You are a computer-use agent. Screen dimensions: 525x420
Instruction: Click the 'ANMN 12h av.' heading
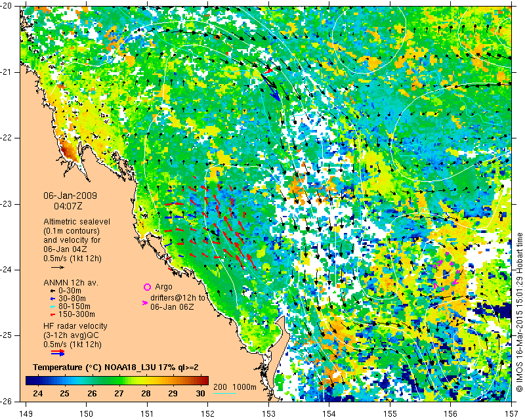pyautogui.click(x=71, y=283)
